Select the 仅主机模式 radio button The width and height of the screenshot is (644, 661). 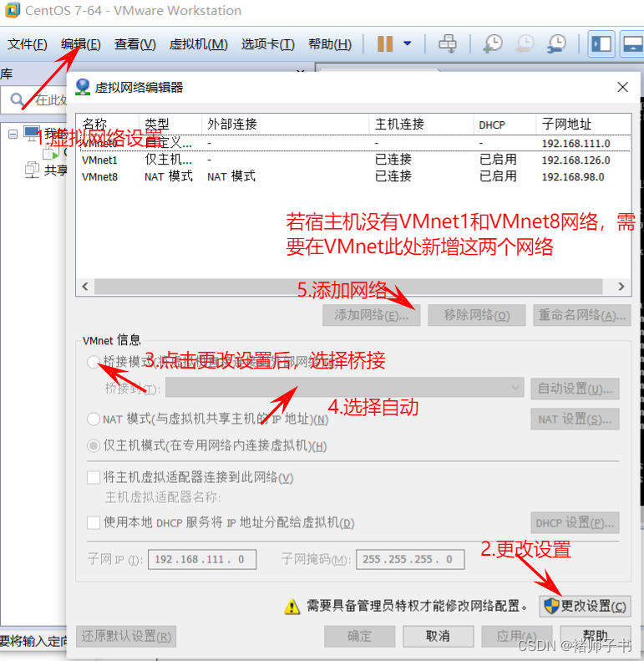(94, 445)
